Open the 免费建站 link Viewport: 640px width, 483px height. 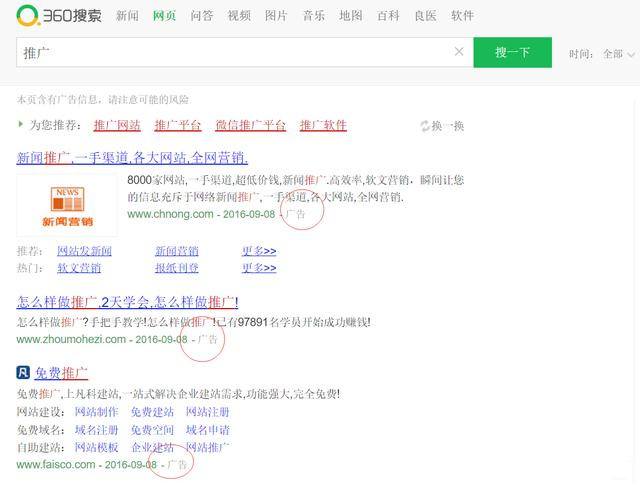pyautogui.click(x=152, y=412)
